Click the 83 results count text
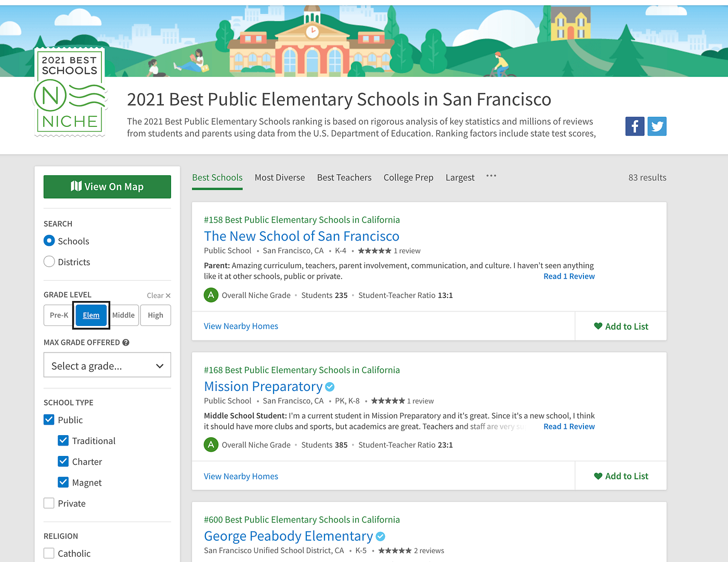728x562 pixels. (647, 178)
